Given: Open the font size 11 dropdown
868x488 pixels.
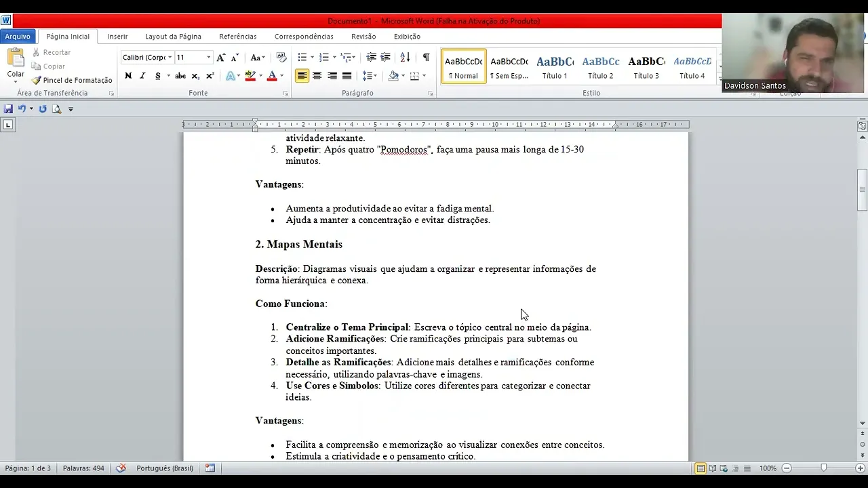Looking at the screenshot, I should pyautogui.click(x=208, y=58).
